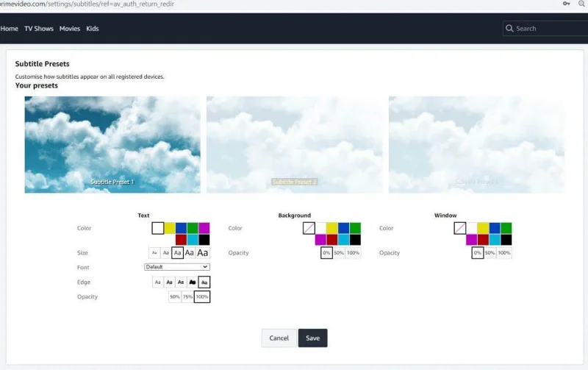Image resolution: width=588 pixels, height=370 pixels.
Task: Click the Search input field
Action: coord(545,29)
